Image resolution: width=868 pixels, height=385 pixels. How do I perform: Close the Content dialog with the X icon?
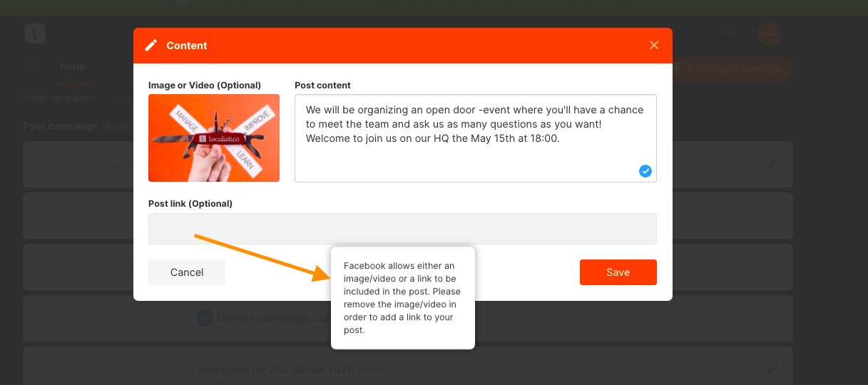pos(654,45)
